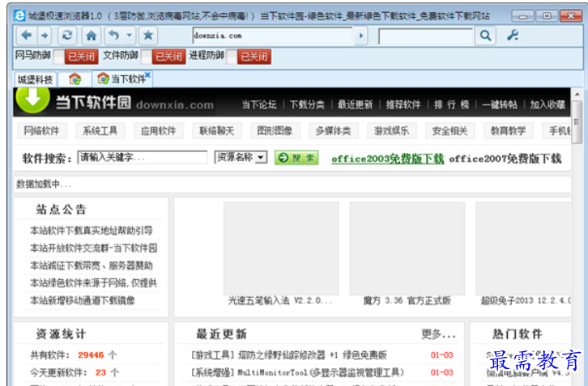Open the 魔方 3.36 官方正式版 caption link
The height and width of the screenshot is (386, 588).
(407, 300)
